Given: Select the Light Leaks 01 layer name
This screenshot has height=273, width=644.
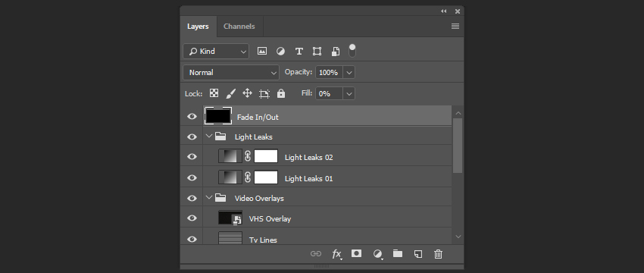Looking at the screenshot, I should (x=308, y=179).
